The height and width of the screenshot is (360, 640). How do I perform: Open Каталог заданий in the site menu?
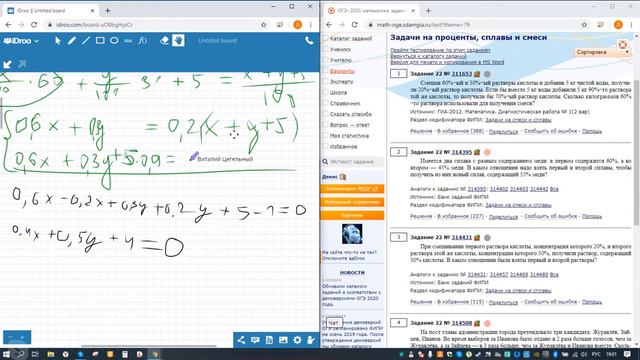351,38
